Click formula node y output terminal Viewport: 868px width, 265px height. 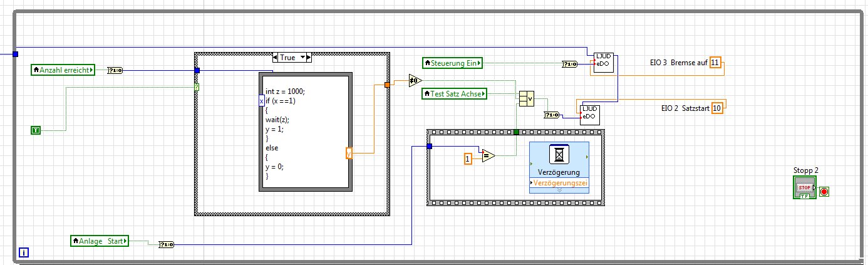point(349,153)
